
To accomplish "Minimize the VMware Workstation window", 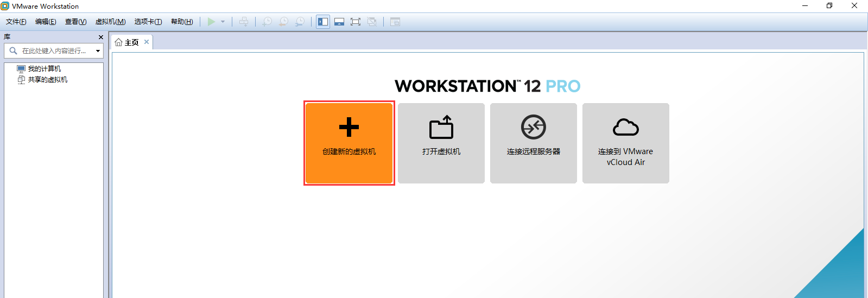I will point(805,6).
